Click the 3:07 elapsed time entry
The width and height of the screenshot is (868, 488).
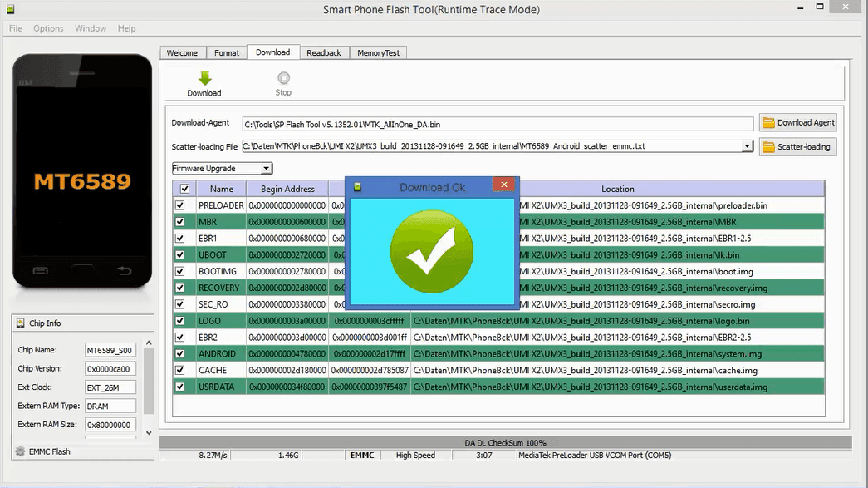click(x=483, y=456)
